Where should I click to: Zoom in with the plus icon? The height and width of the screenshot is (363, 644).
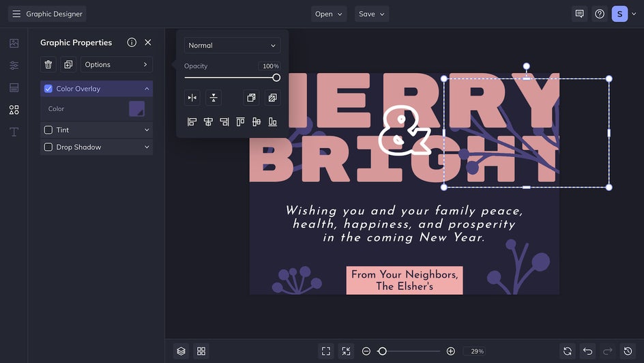coord(450,351)
